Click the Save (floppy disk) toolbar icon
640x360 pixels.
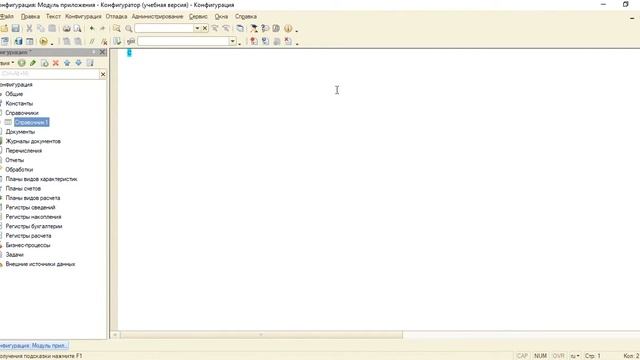pos(16,28)
